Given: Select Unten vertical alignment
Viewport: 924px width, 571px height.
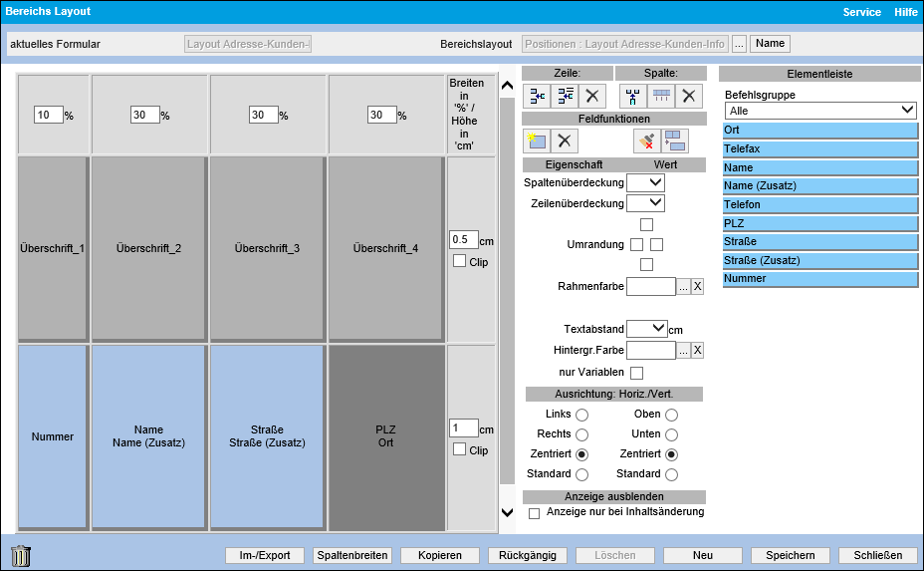Looking at the screenshot, I should click(671, 434).
